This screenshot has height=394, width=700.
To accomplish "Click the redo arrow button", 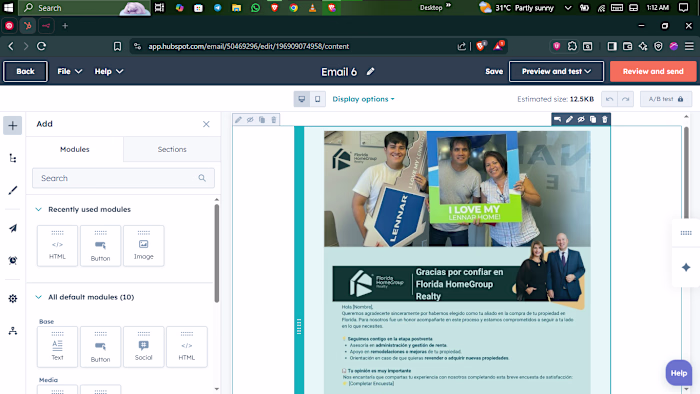I will (x=625, y=99).
